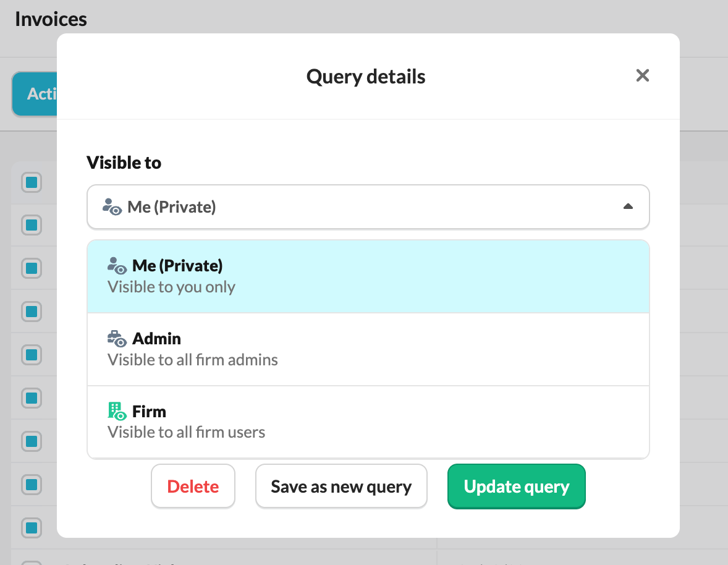Screen dimensions: 728x565
Task: Click the person-eye icon in the Visible to field
Action: [x=112, y=207]
